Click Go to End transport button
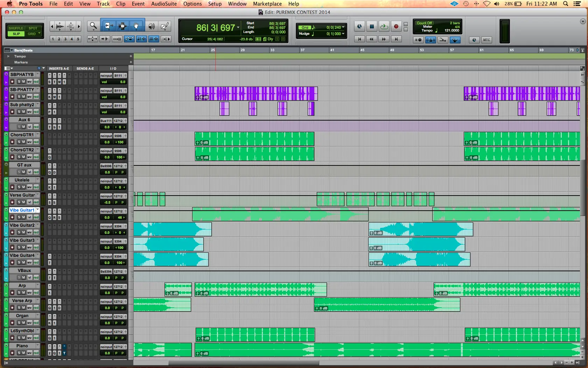588x368 pixels. coord(396,39)
